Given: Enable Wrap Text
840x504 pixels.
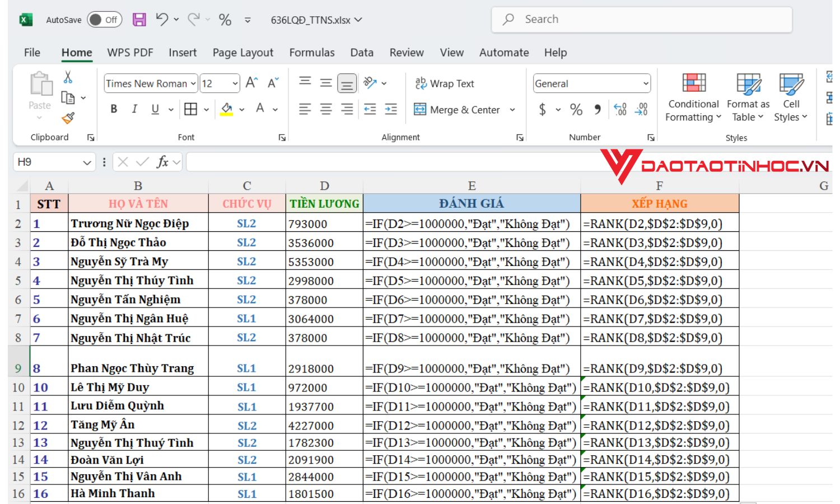Looking at the screenshot, I should pos(444,83).
